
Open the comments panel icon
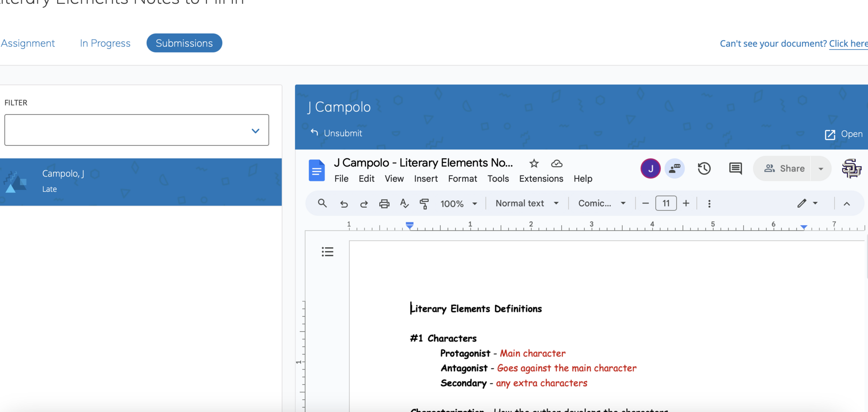[735, 169]
